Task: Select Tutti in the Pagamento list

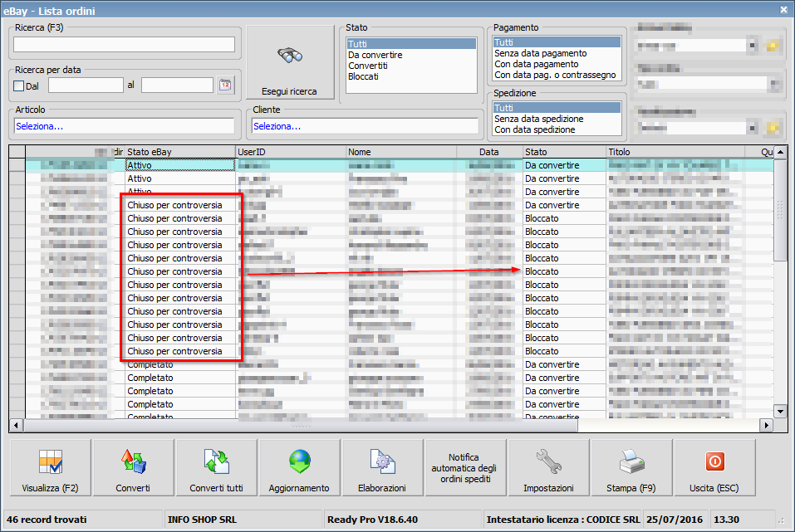Action: click(x=557, y=42)
